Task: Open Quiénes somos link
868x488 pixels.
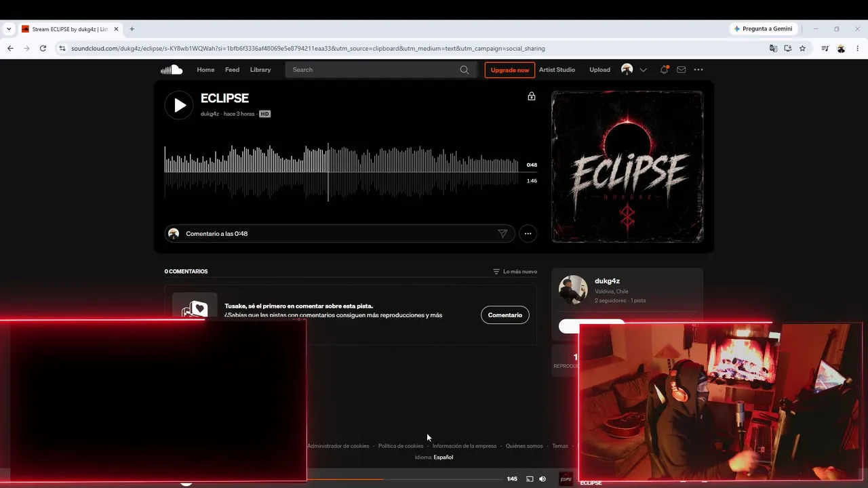Action: 524,446
